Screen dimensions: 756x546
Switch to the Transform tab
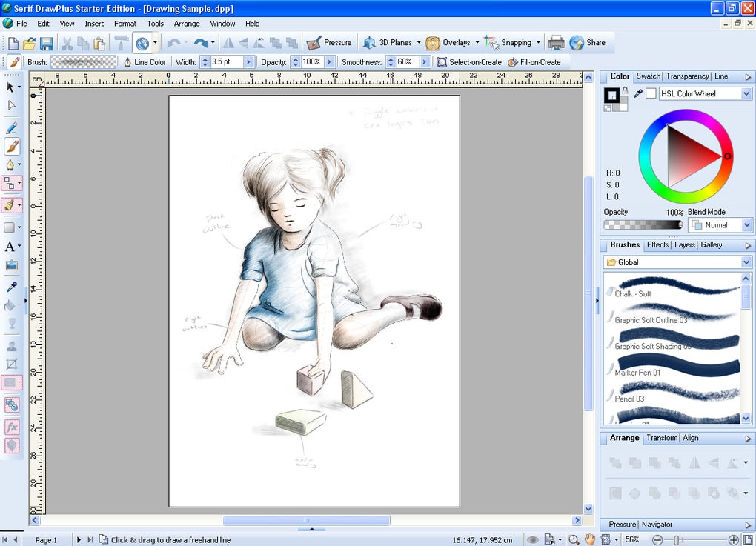click(661, 438)
